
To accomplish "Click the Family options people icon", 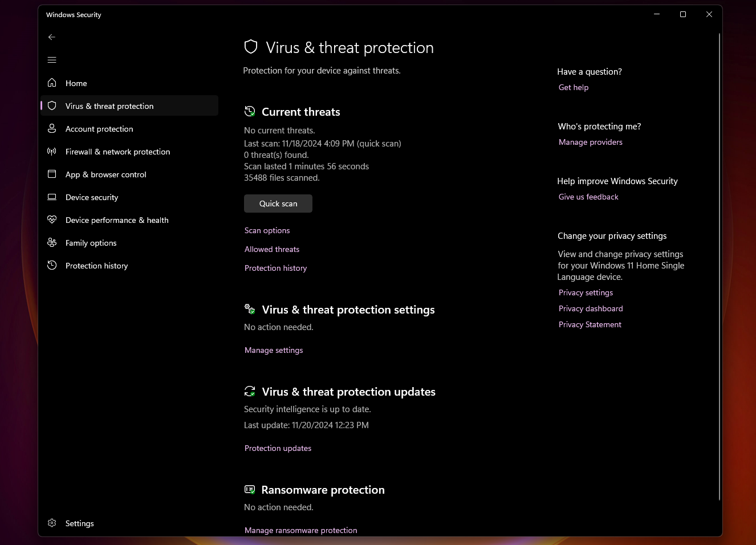I will click(52, 242).
